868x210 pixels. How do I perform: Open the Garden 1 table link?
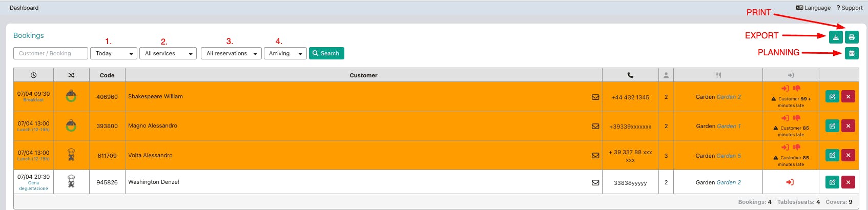(729, 126)
